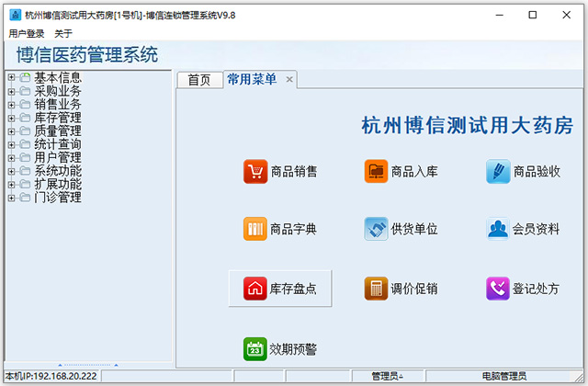Image resolution: width=588 pixels, height=386 pixels.
Task: Open the 效期预警 green calendar icon
Action: [255, 349]
